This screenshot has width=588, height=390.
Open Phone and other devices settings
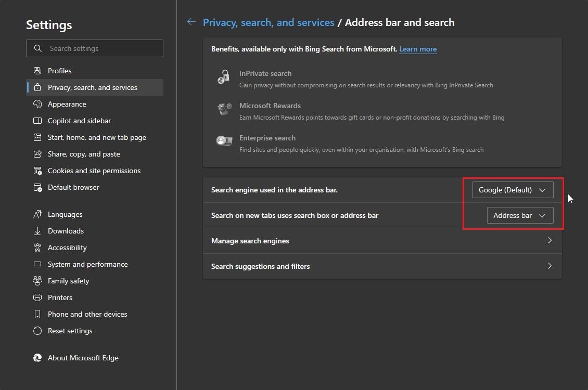(x=95, y=314)
